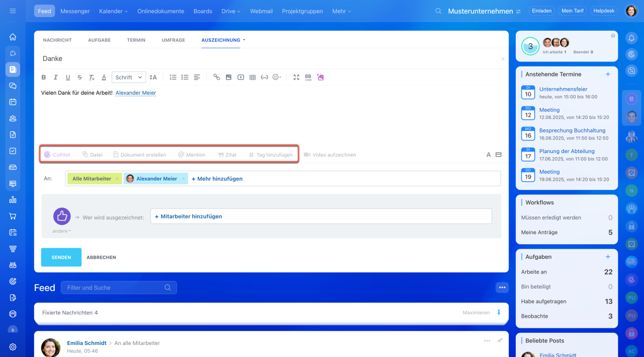Insert a quote with Zitat
This screenshot has width=644, height=357.
pos(227,155)
